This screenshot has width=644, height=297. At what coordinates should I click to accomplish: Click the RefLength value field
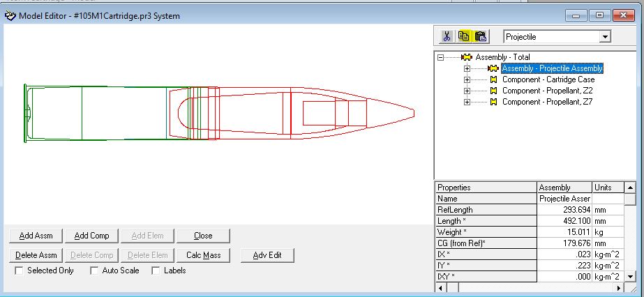point(564,210)
